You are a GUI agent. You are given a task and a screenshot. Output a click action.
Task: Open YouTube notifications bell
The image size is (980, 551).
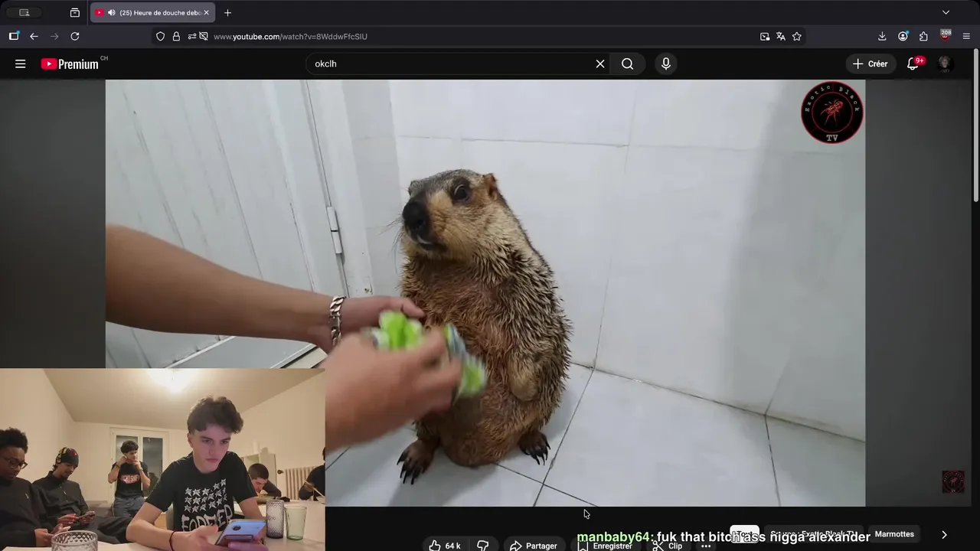(x=913, y=64)
